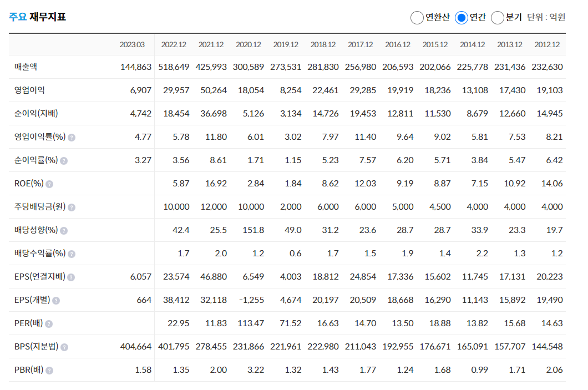Click the 주당배당금(원) row label
Viewport: 588px width, 390px height.
(x=40, y=206)
